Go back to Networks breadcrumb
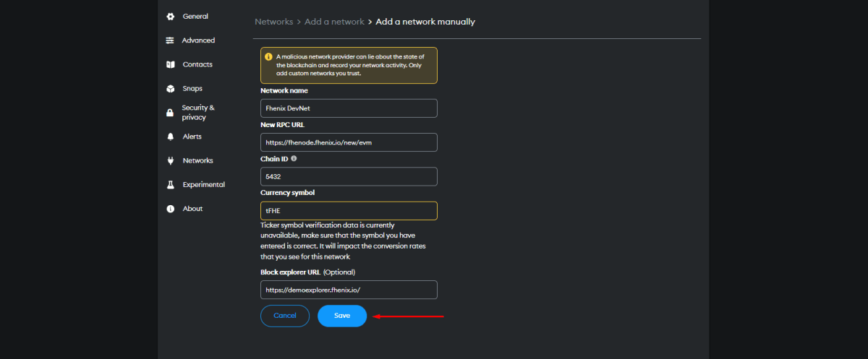 [x=273, y=22]
